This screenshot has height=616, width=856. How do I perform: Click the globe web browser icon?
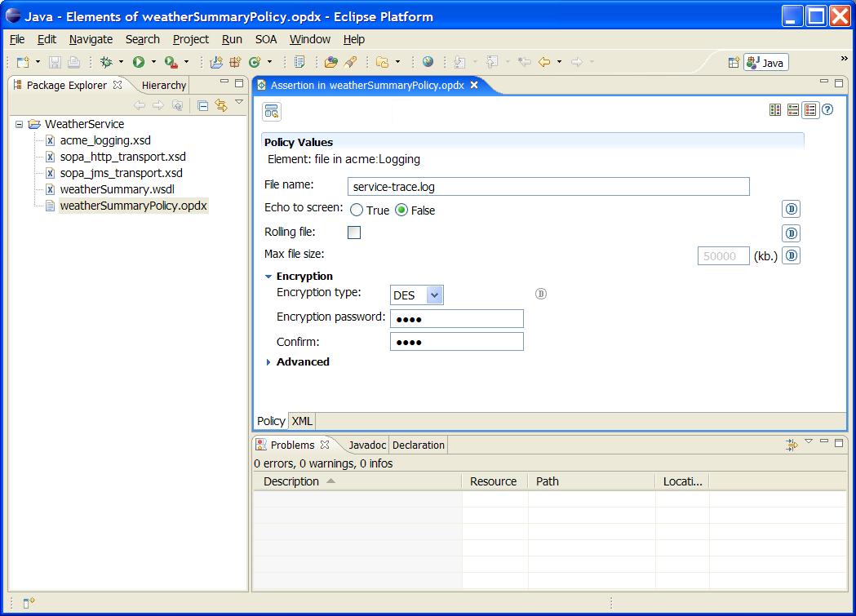[x=428, y=62]
